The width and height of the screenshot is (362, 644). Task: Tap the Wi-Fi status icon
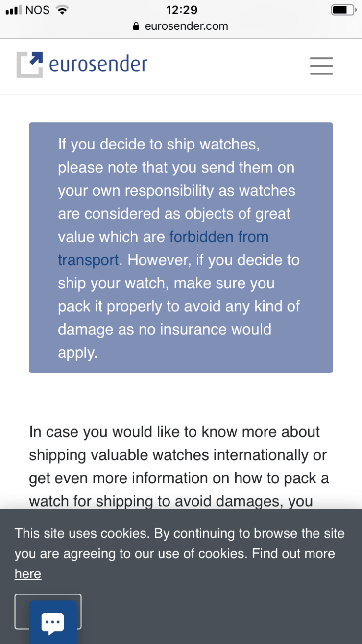62,10
